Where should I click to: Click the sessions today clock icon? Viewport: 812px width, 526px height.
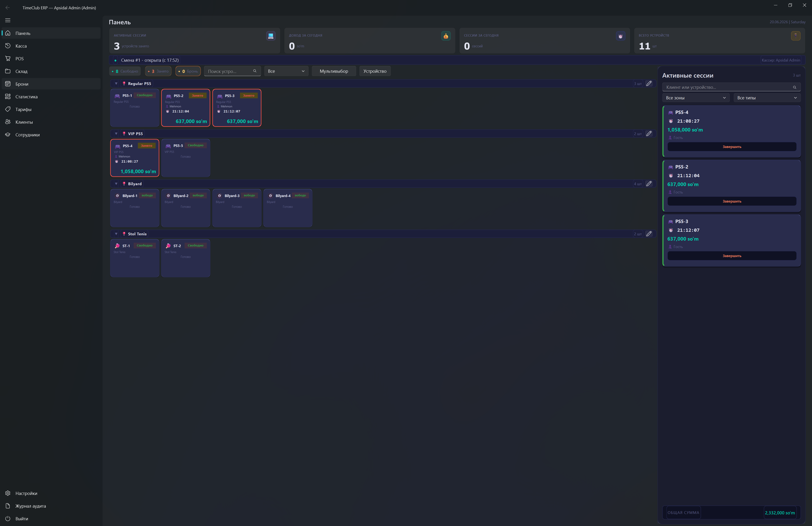coord(621,36)
